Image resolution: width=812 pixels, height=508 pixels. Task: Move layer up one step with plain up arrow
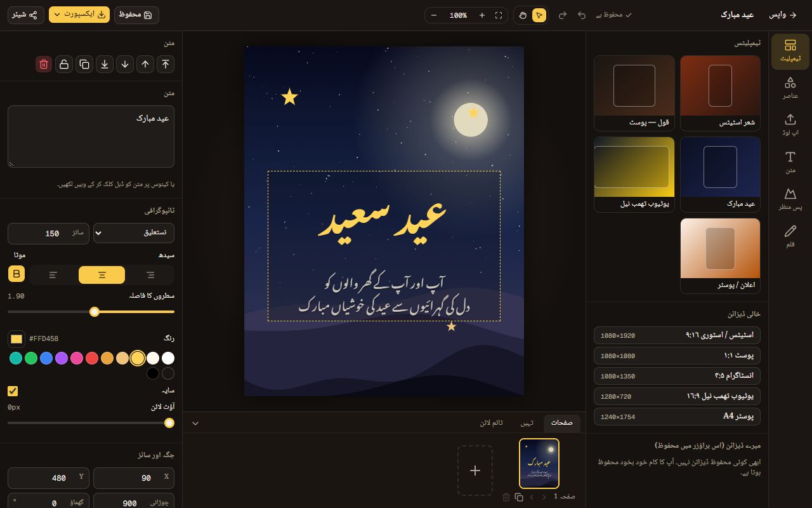(145, 64)
